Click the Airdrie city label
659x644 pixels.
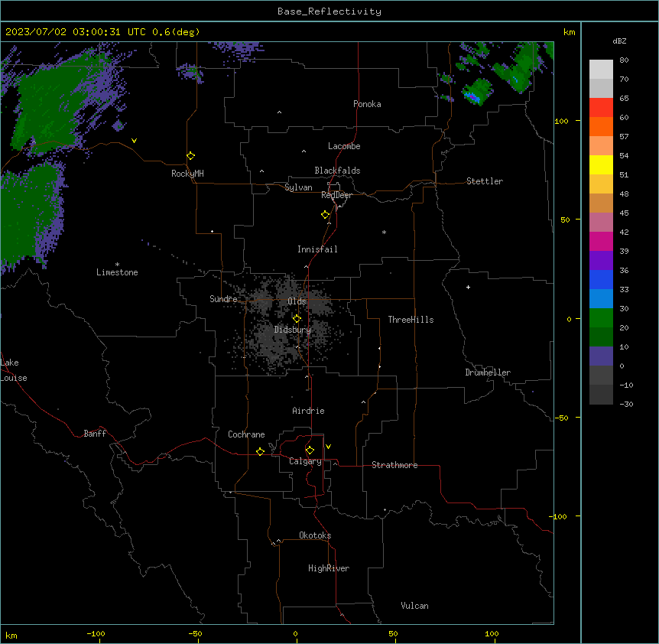click(309, 411)
